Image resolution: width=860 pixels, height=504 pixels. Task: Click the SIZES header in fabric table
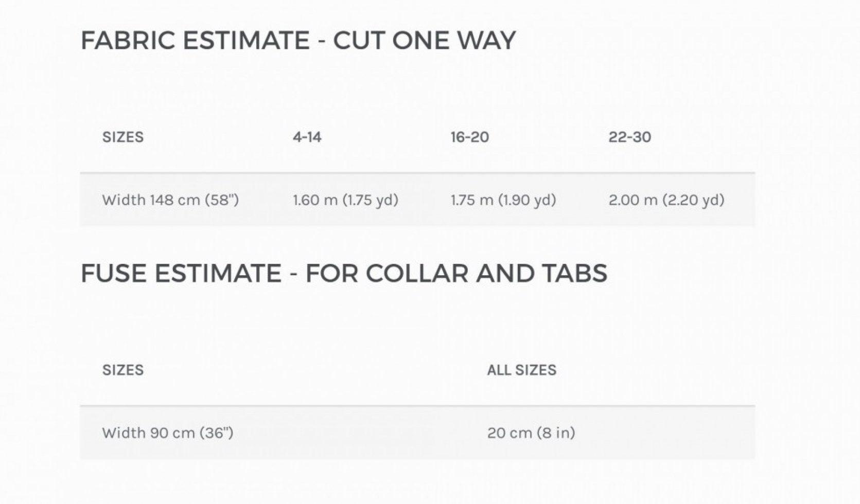pyautogui.click(x=123, y=137)
